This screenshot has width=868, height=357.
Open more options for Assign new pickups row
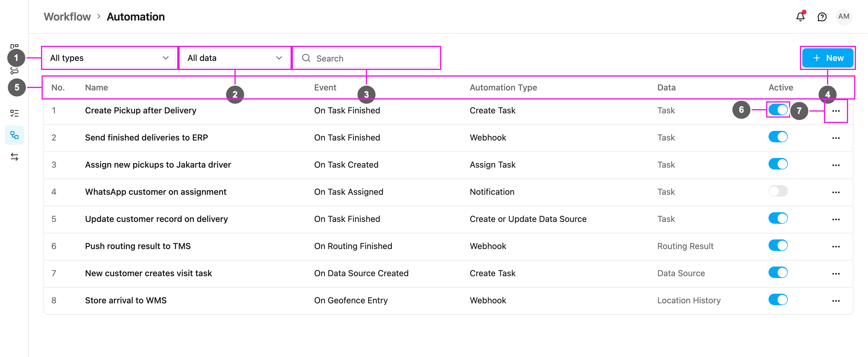[836, 165]
